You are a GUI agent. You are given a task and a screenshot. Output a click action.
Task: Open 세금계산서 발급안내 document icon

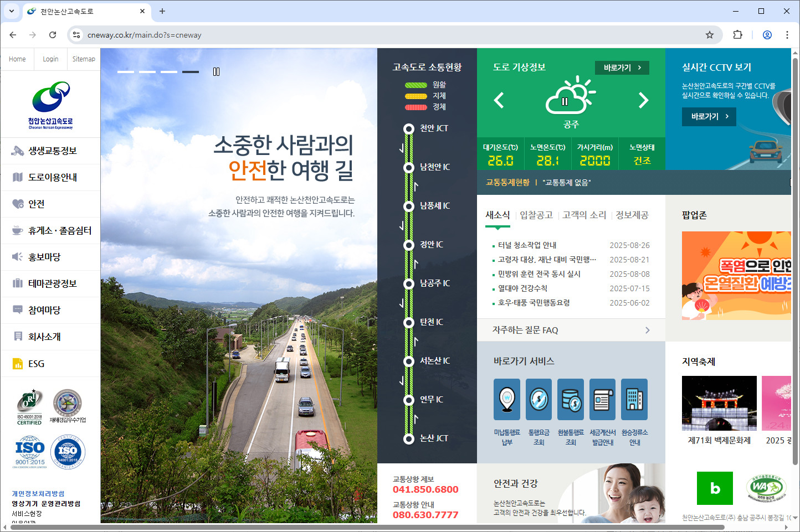pyautogui.click(x=602, y=399)
